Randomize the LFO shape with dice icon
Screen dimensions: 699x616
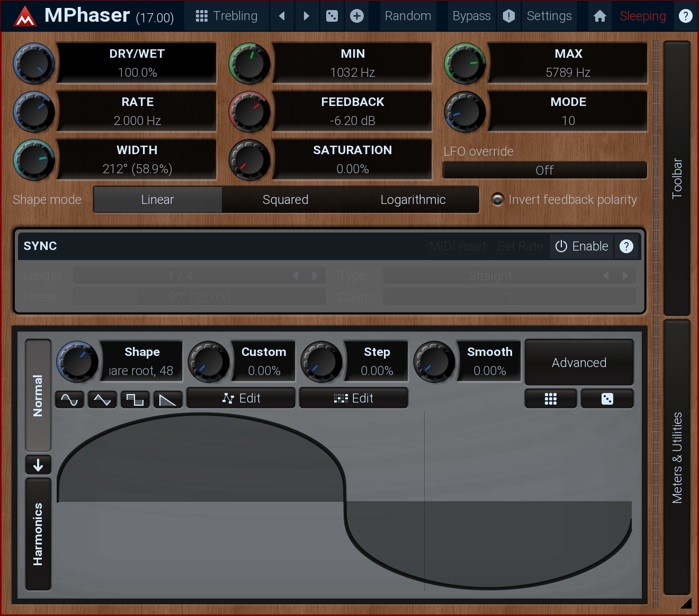(607, 399)
